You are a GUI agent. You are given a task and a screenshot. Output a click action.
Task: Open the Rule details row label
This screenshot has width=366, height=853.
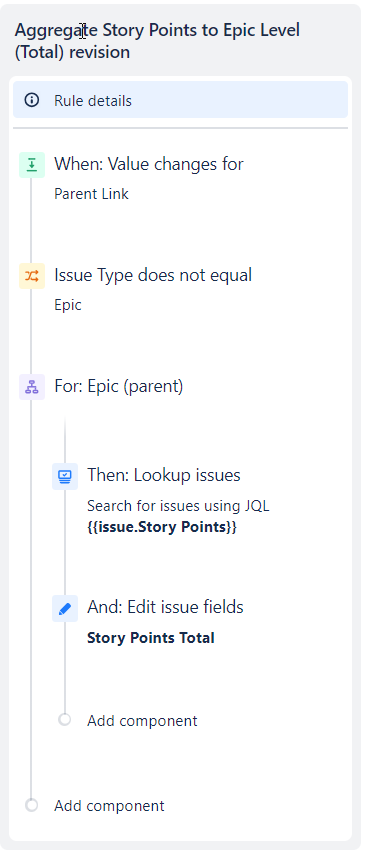pyautogui.click(x=92, y=101)
